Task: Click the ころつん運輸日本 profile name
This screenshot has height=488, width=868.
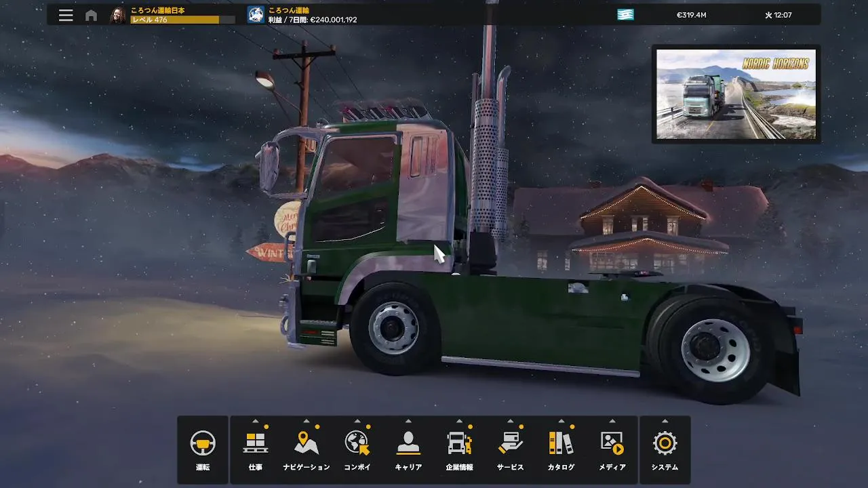Action: click(158, 10)
